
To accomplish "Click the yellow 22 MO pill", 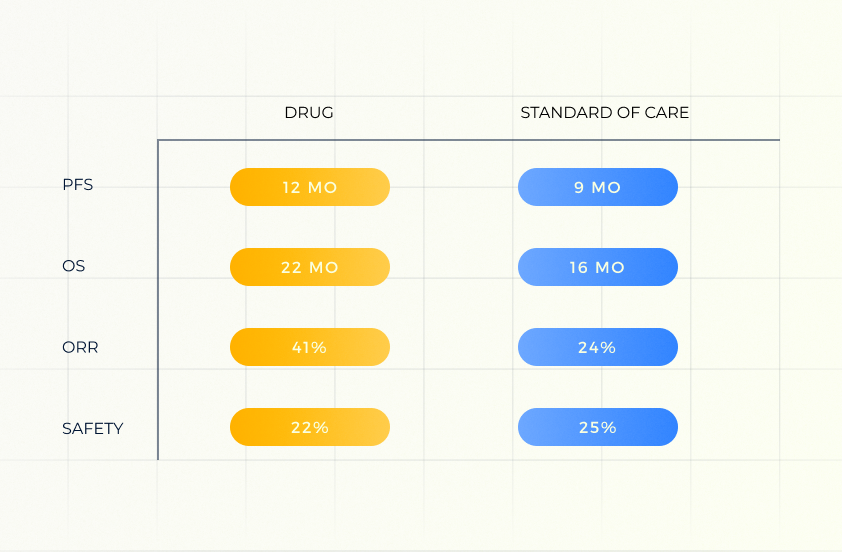I will tap(310, 267).
